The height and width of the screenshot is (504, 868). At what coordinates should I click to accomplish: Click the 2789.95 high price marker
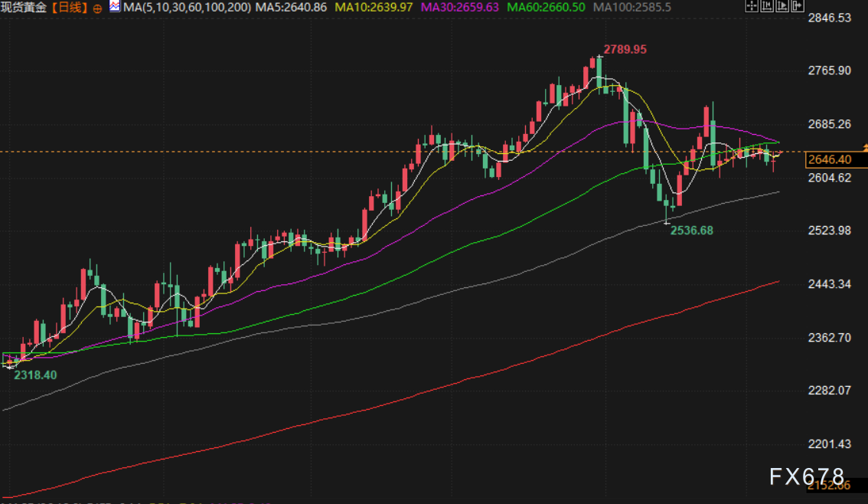625,49
